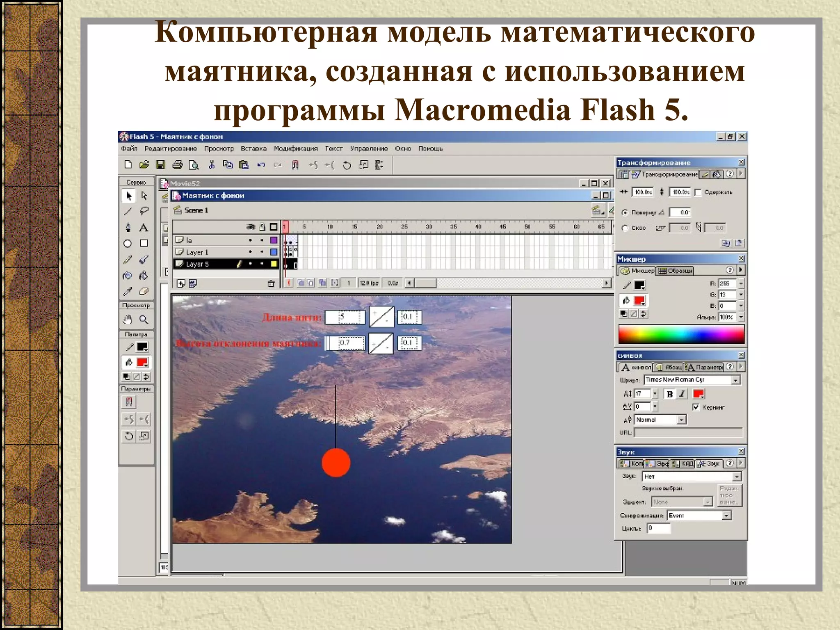Select the Eraser tool

tap(144, 292)
